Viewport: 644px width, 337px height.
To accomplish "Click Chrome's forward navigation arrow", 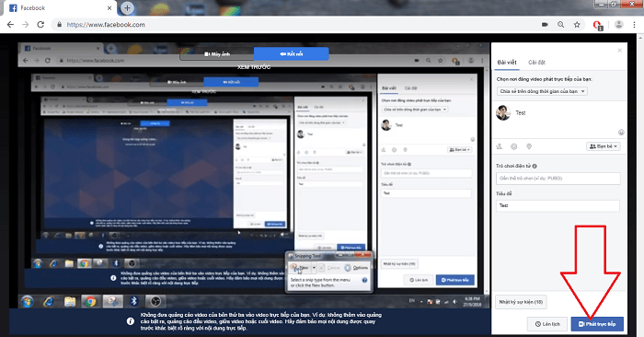I will [26, 25].
